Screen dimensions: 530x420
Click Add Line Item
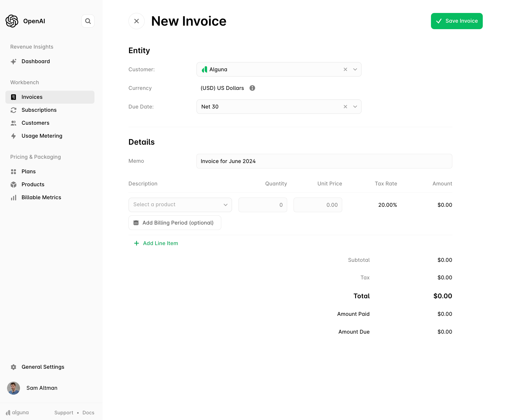point(156,243)
